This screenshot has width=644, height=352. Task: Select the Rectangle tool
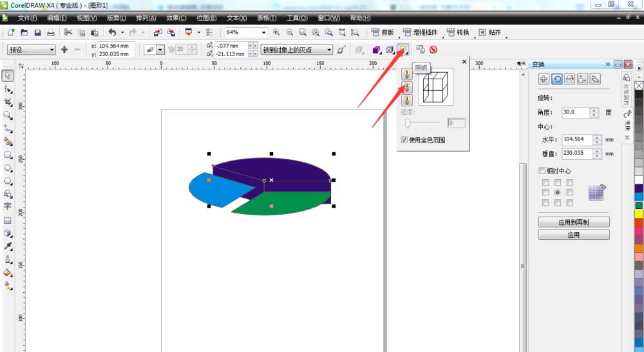point(8,155)
